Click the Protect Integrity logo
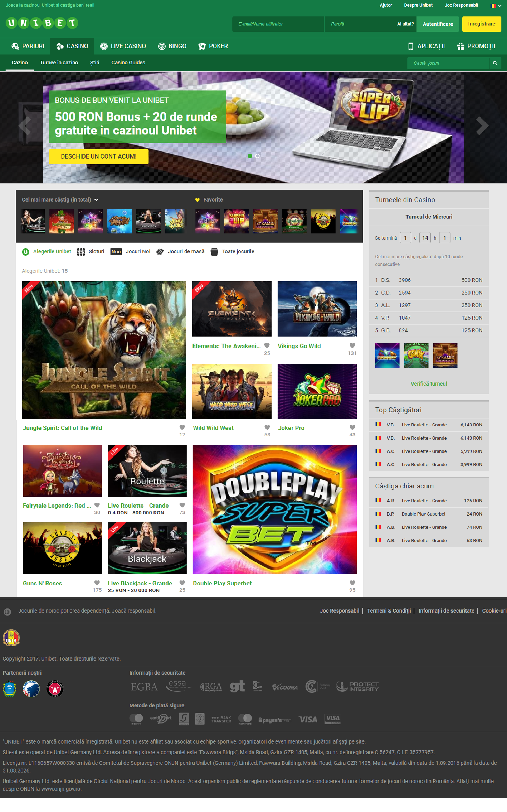 point(357,686)
